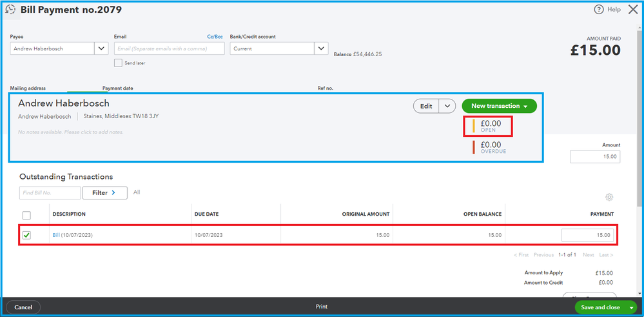Click the £0.00 OVERDUE balance indicator
644x317 pixels.
(x=491, y=147)
